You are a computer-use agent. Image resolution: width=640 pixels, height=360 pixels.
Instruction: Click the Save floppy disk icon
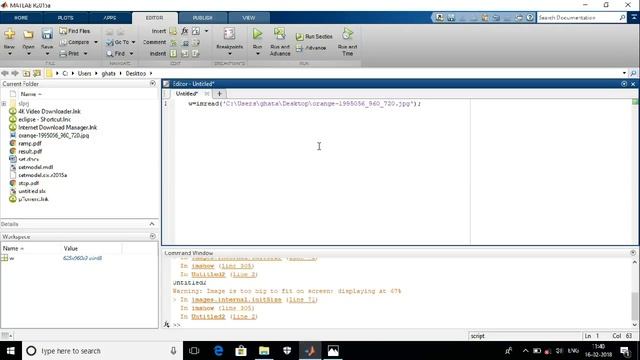47,34
